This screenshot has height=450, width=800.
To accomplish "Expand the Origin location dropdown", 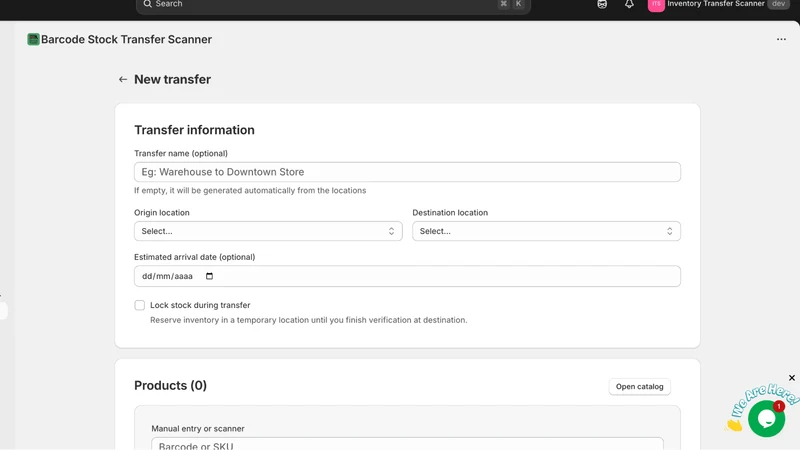I will point(268,231).
